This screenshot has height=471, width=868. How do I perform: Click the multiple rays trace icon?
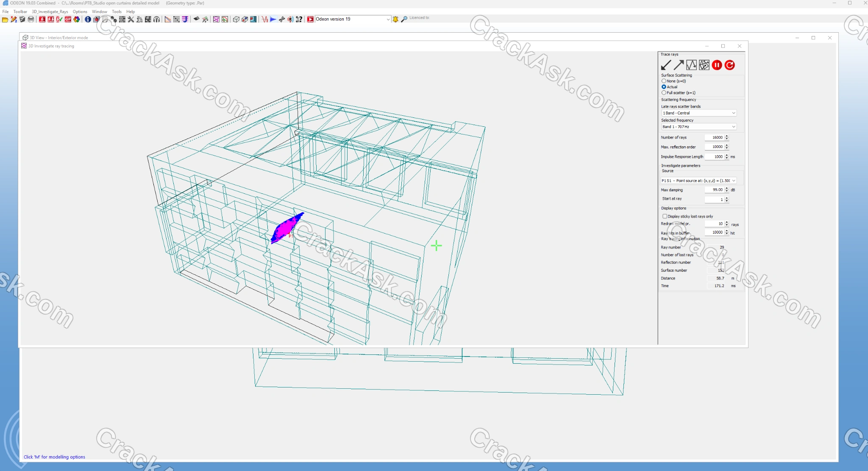coord(704,65)
